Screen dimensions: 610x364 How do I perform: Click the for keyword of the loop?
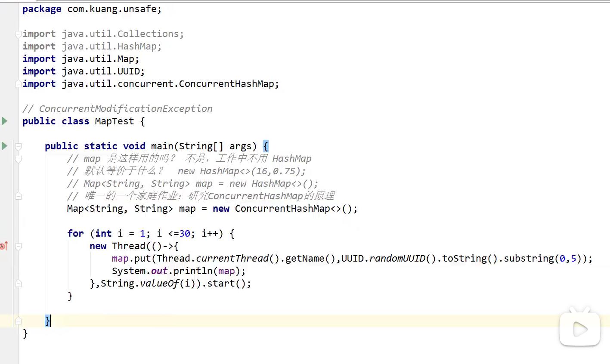(x=75, y=234)
